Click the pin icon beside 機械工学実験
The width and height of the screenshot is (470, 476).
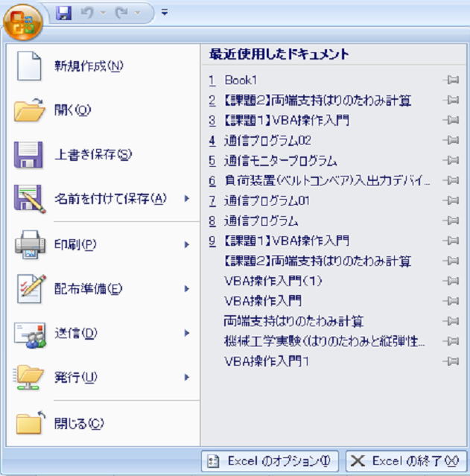(451, 341)
